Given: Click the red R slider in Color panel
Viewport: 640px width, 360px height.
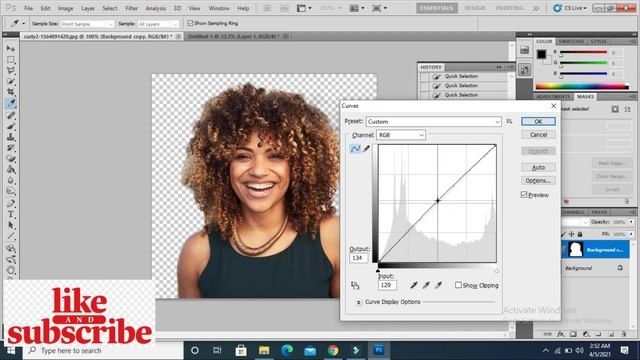Looking at the screenshot, I should click(x=584, y=52).
